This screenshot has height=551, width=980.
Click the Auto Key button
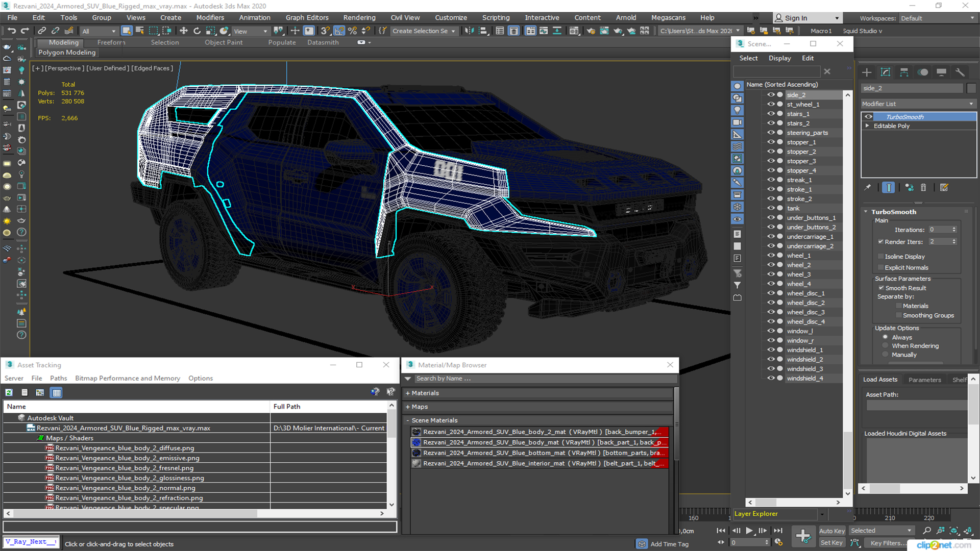831,531
